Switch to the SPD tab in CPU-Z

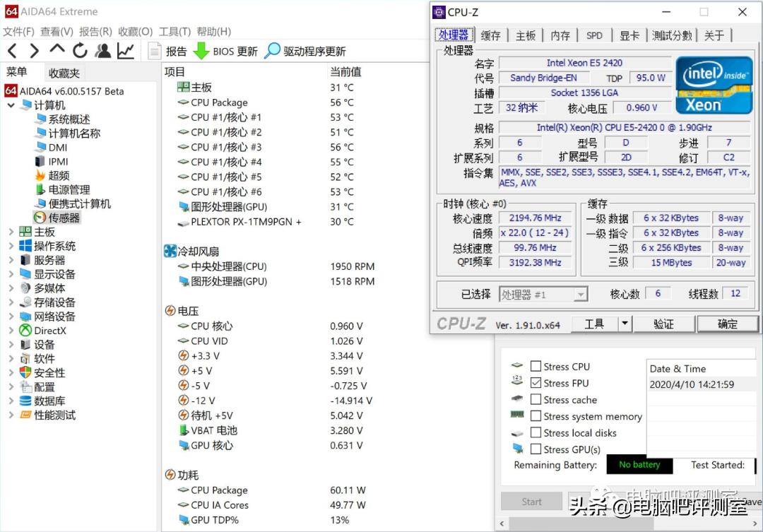point(594,34)
